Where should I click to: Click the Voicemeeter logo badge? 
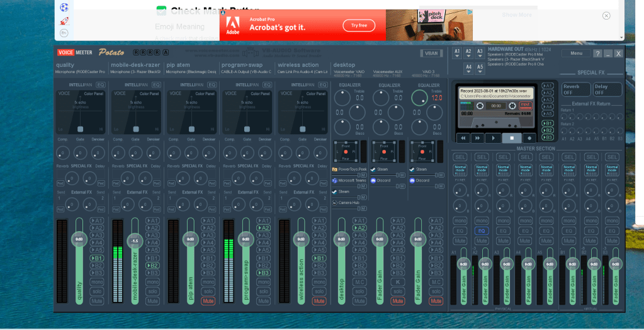(x=75, y=52)
